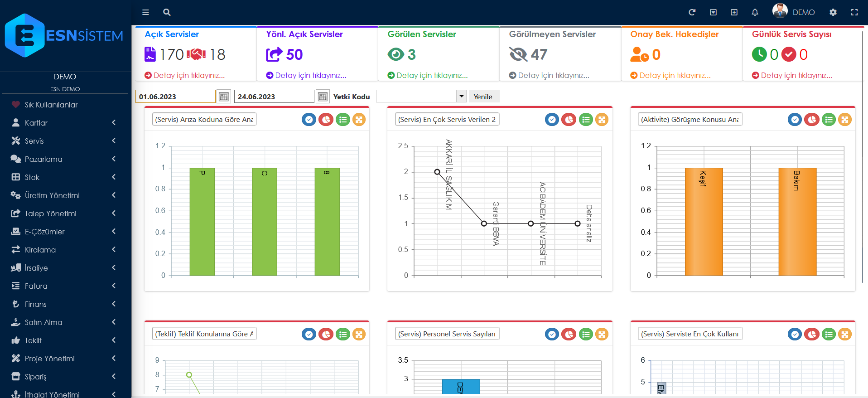Open the Satın Alma menu item
Screen dimensions: 868x398
[x=65, y=322]
